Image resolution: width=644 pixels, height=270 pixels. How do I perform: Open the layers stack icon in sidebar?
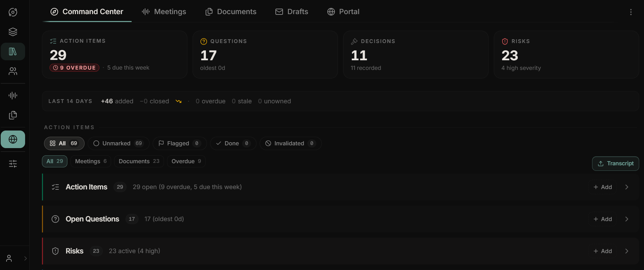click(x=13, y=32)
